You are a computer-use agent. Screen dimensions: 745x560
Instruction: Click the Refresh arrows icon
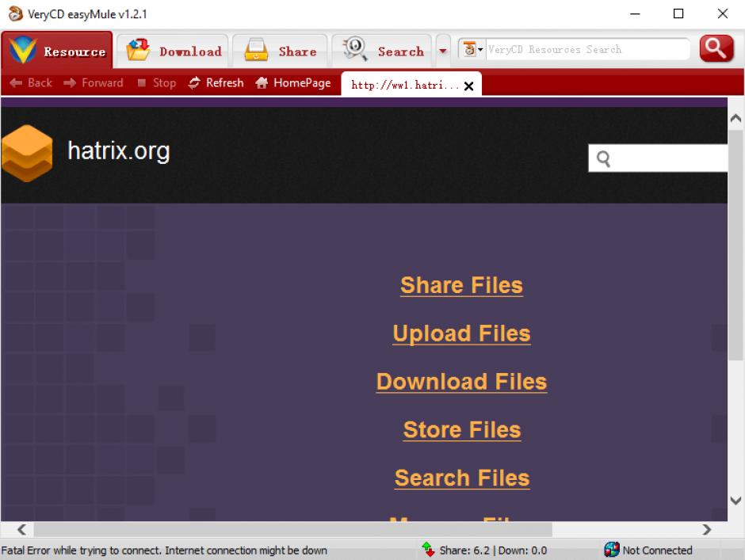pyautogui.click(x=194, y=83)
